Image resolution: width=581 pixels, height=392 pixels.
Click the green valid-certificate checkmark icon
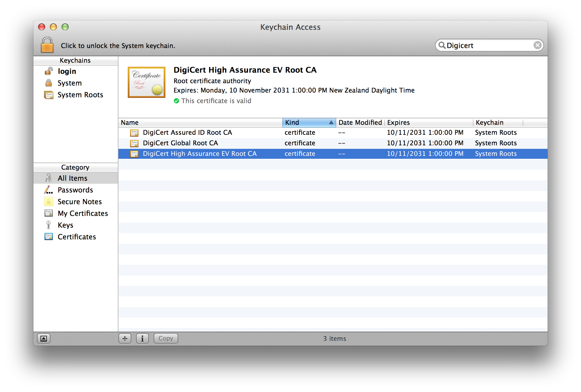[176, 101]
